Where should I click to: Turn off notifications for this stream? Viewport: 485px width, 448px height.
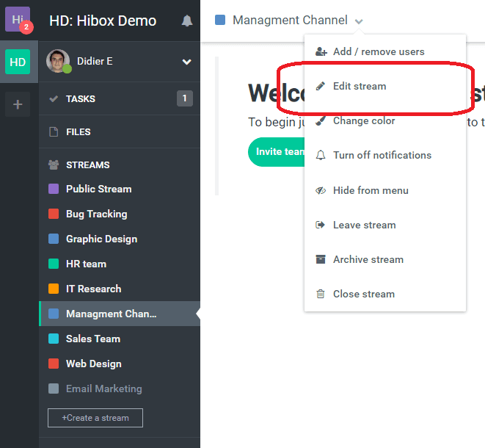(x=382, y=155)
